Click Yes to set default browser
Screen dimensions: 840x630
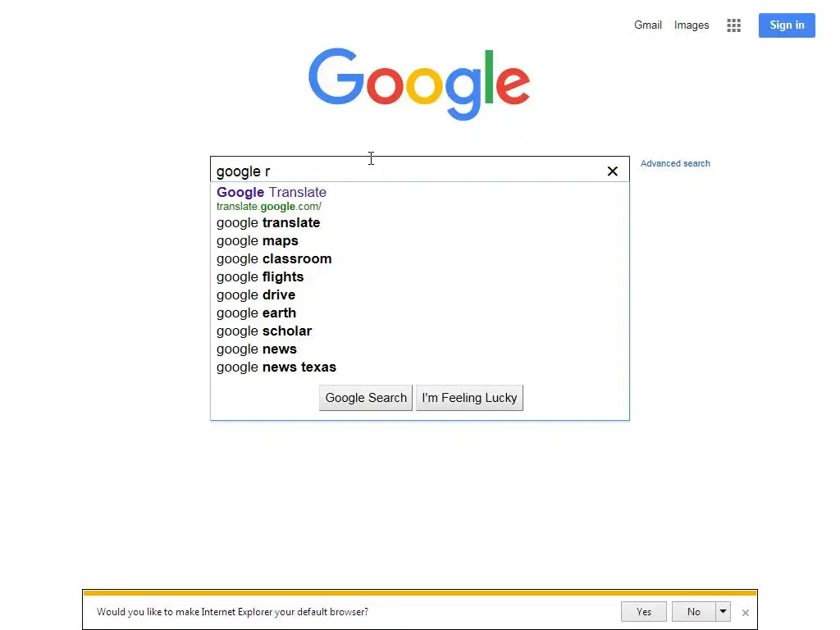tap(643, 611)
